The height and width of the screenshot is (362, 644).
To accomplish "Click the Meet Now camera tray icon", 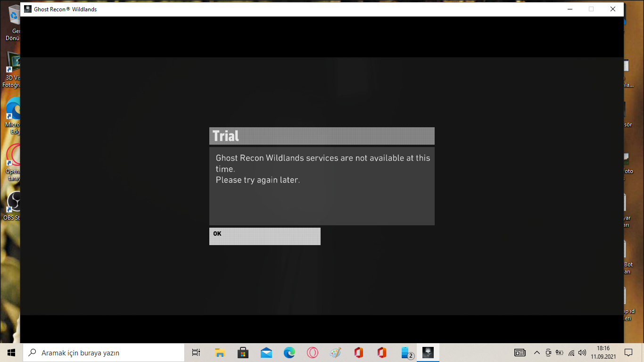I will pos(548,353).
